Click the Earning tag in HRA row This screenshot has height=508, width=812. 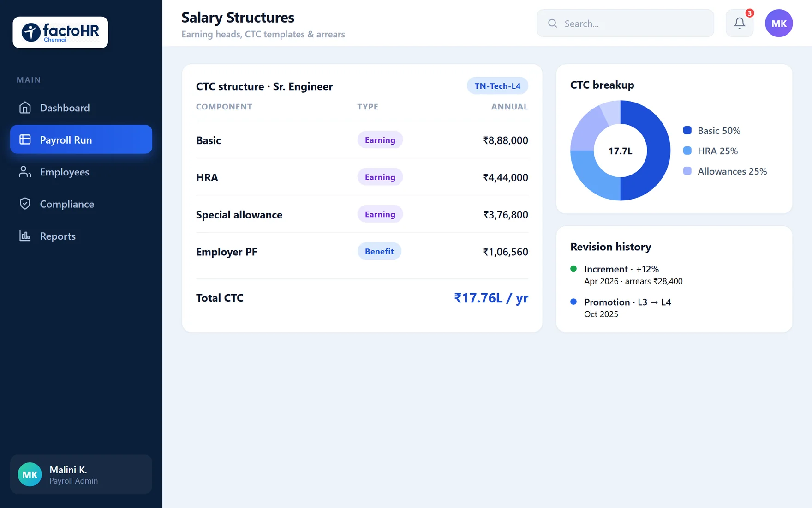[380, 177]
